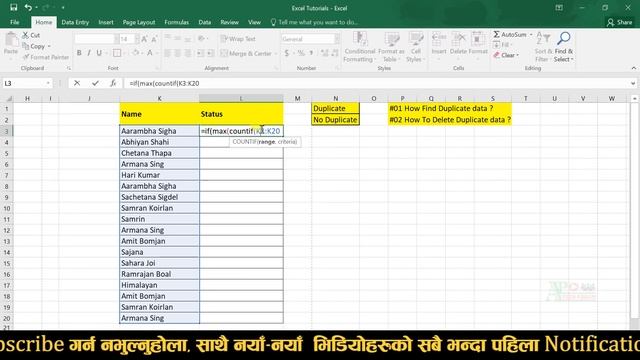Click the Font Color A icon
640x360 pixels.
click(x=150, y=53)
